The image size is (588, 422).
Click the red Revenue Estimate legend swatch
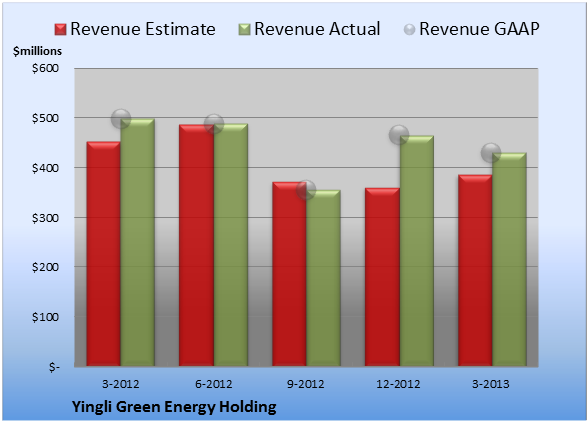pyautogui.click(x=60, y=30)
